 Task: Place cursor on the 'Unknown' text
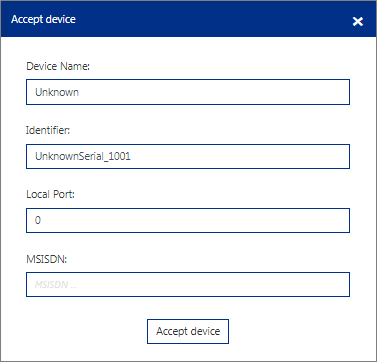57,92
